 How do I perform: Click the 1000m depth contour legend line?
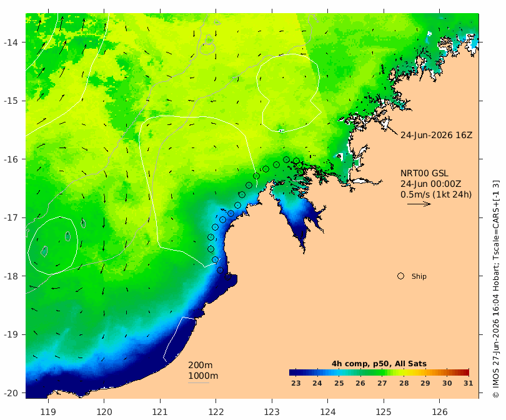199,383
